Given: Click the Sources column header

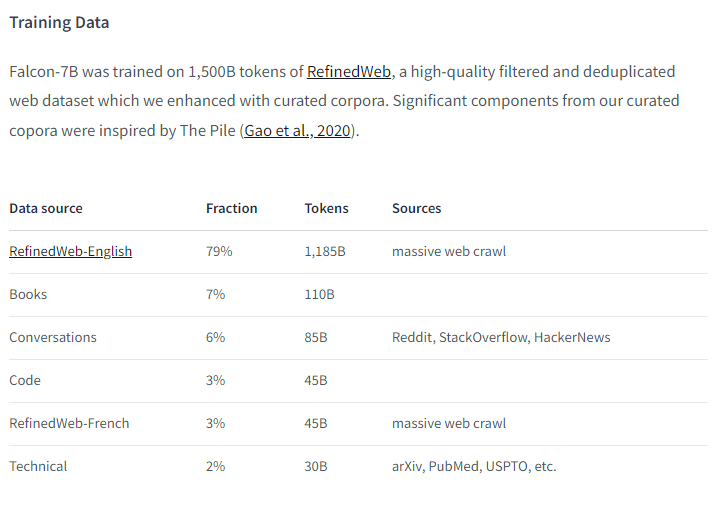Looking at the screenshot, I should point(416,208).
